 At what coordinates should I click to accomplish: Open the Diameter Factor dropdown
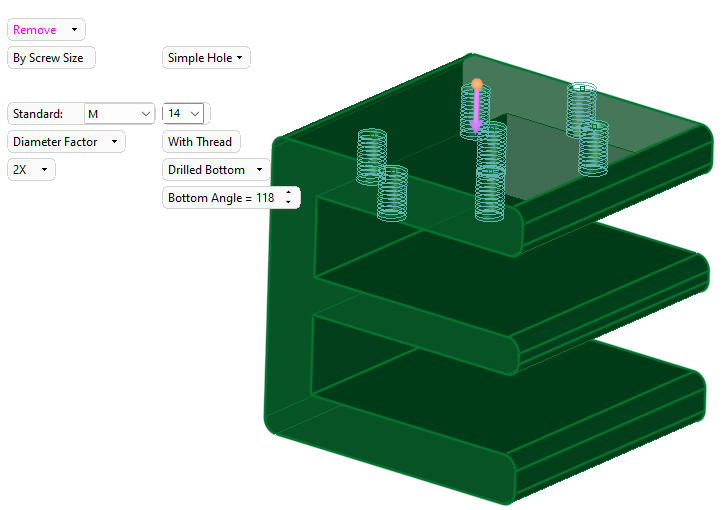tap(66, 142)
